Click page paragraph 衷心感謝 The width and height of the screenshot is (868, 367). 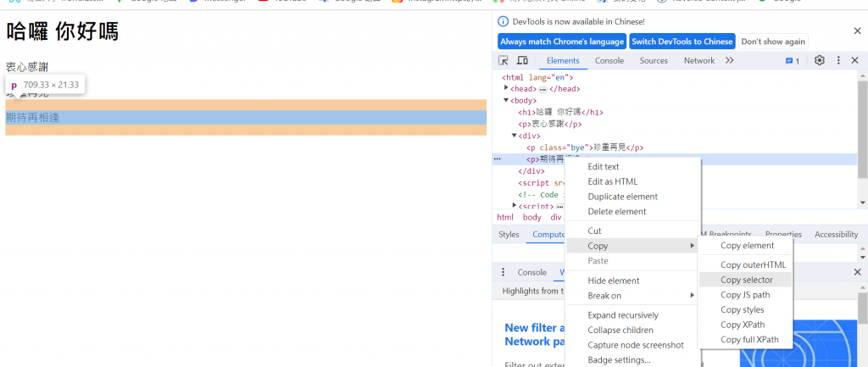27,67
